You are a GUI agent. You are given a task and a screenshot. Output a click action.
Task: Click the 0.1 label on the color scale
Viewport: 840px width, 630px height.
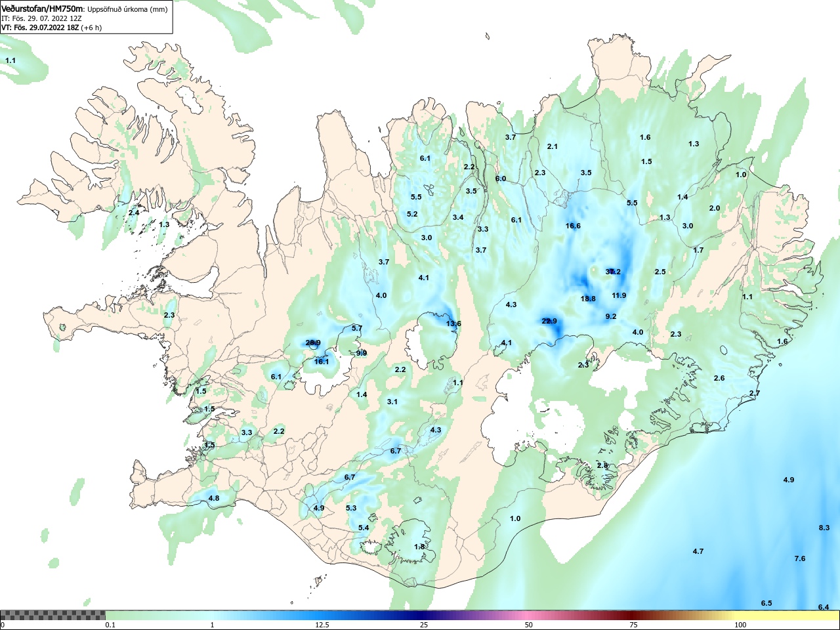[110, 625]
